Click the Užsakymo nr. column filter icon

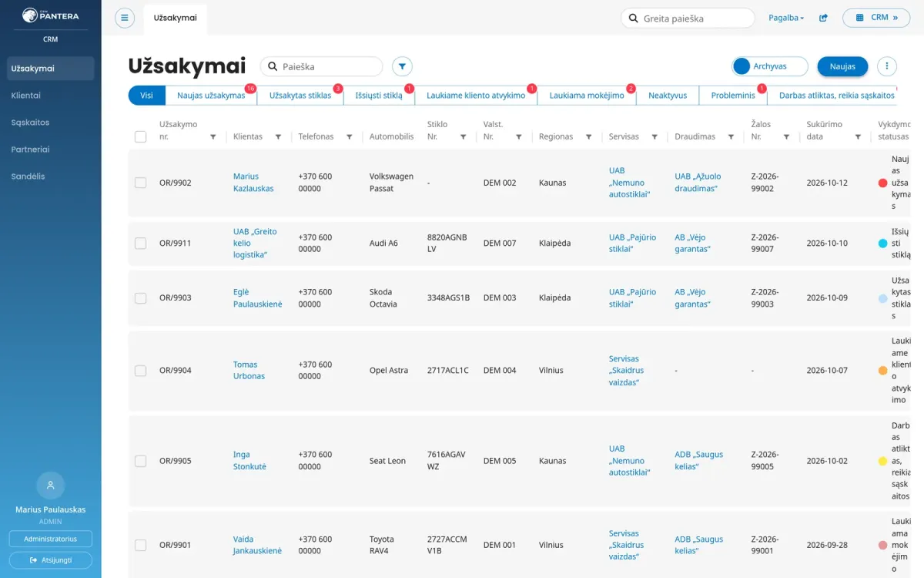[213, 137]
